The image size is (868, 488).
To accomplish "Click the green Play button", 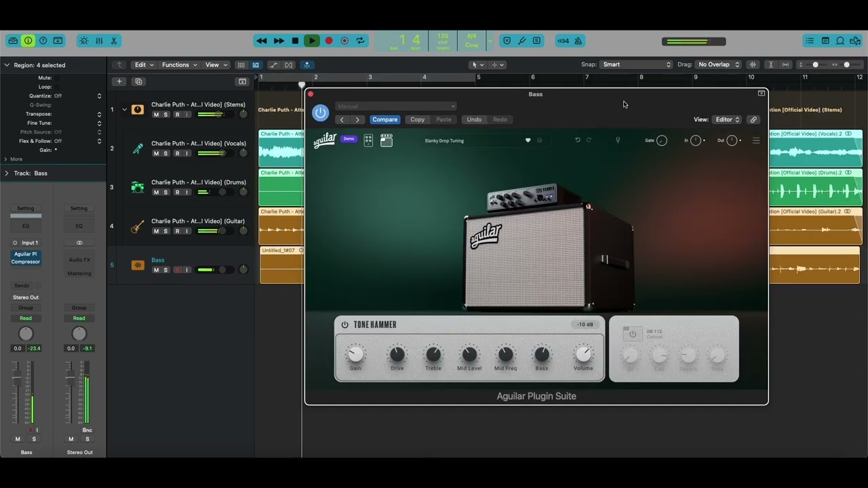I will pyautogui.click(x=312, y=41).
